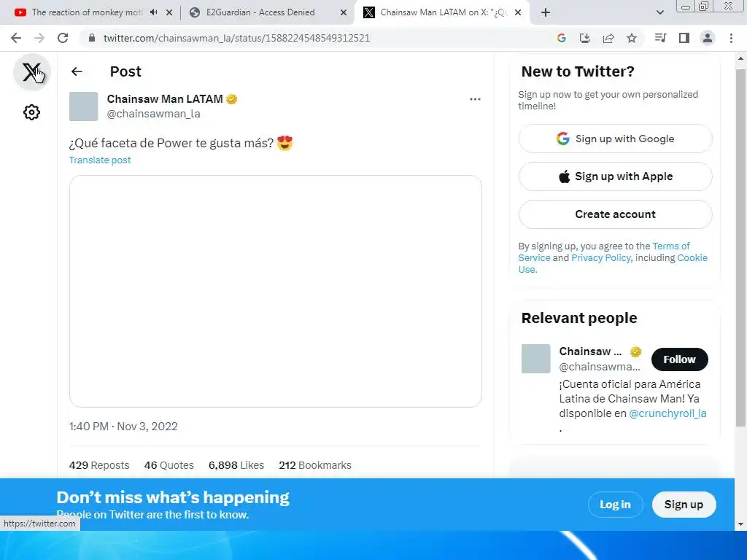Open the three-dot post options menu
Image resolution: width=747 pixels, height=560 pixels.
pos(475,99)
